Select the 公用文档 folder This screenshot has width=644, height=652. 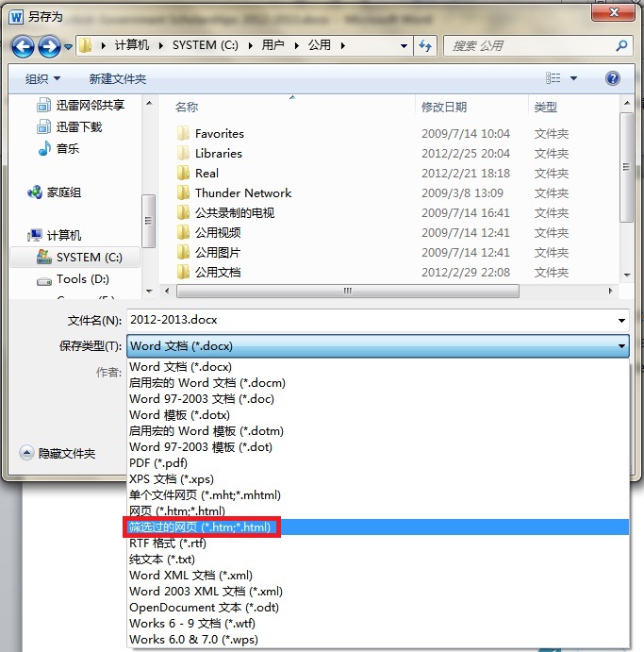[x=208, y=273]
